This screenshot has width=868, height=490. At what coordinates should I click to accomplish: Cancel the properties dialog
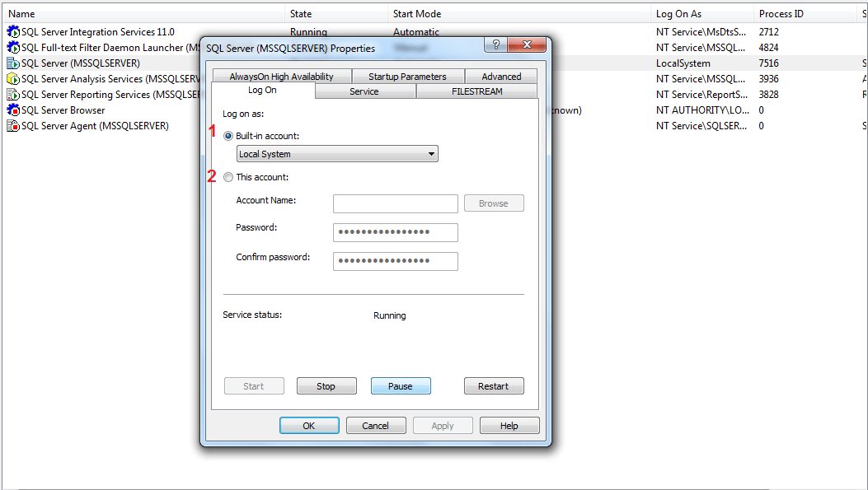coord(376,425)
